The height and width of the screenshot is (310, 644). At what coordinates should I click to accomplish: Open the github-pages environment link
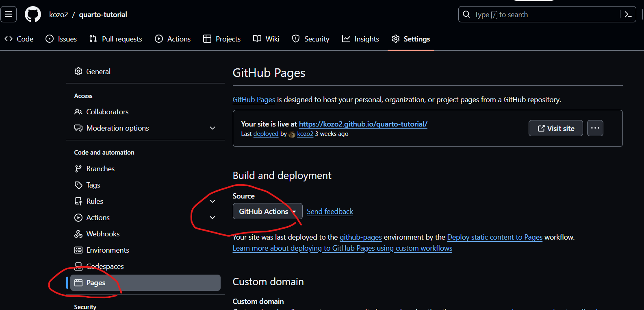coord(361,237)
